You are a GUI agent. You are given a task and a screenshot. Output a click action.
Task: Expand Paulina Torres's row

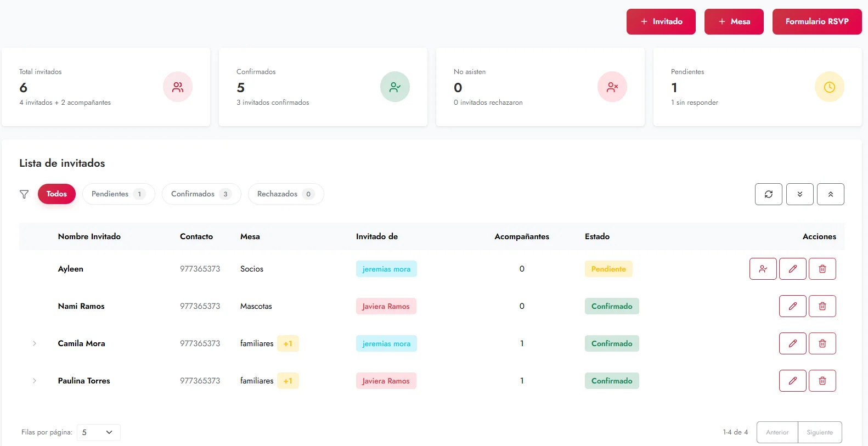pyautogui.click(x=35, y=381)
